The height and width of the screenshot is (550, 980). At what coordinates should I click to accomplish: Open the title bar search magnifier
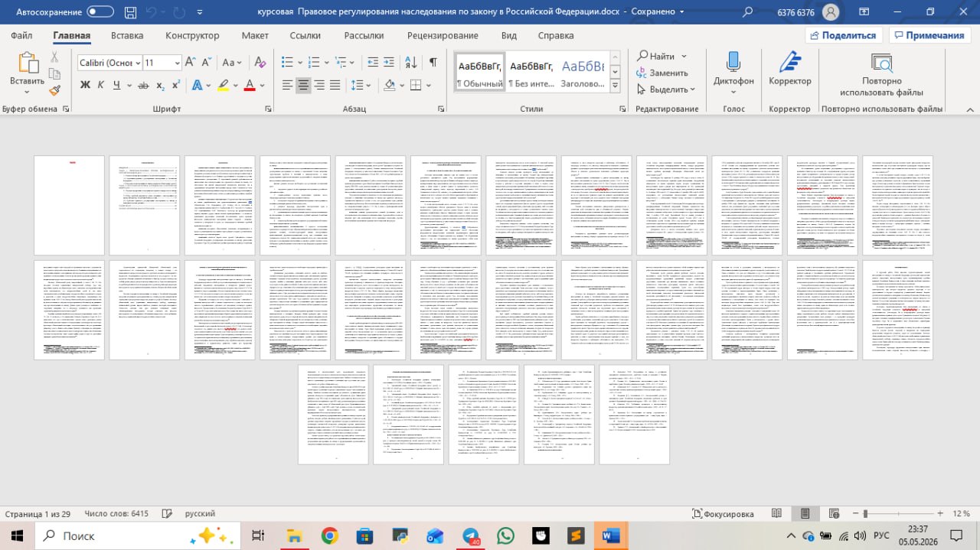pos(748,12)
